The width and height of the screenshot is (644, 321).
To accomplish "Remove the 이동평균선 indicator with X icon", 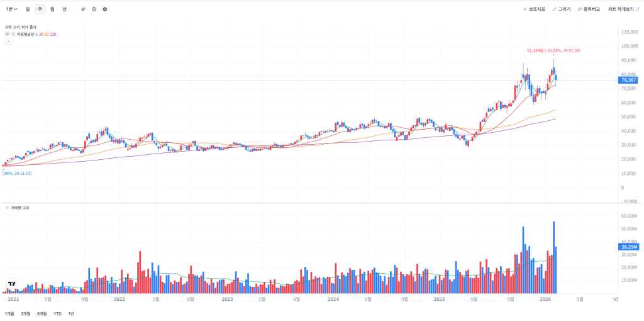I will 13,34.
